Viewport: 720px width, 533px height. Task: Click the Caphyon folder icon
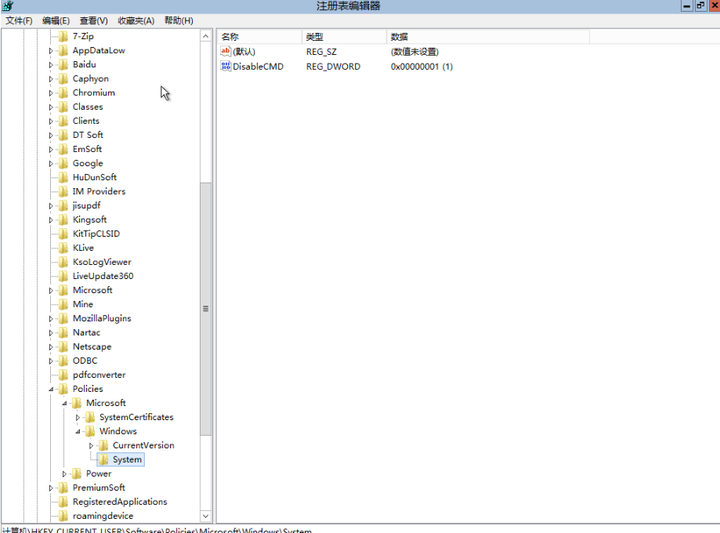click(x=63, y=79)
